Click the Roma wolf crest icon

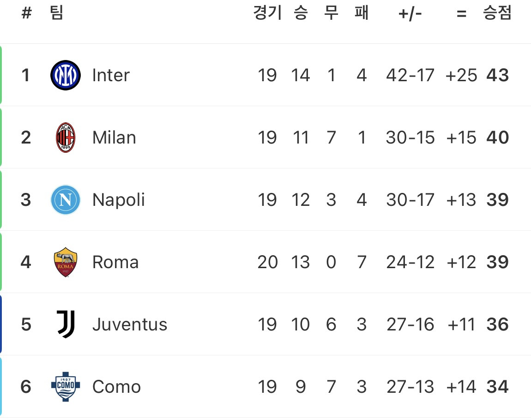click(66, 262)
